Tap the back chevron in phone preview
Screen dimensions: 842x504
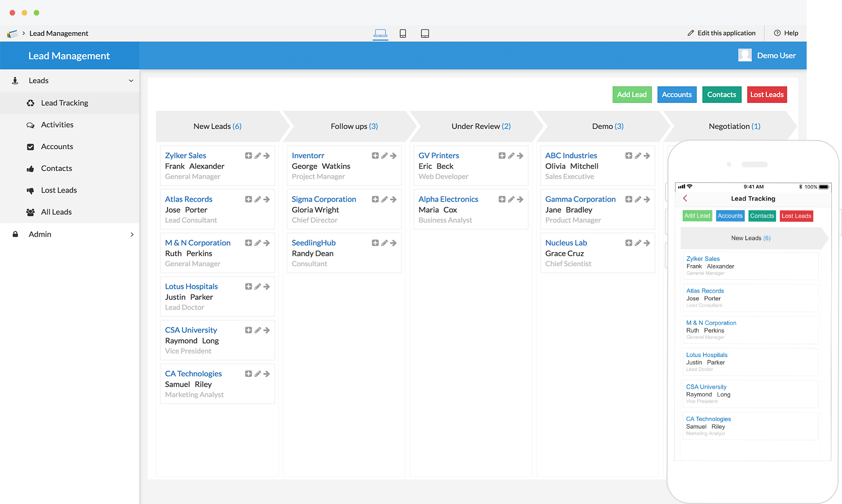[x=685, y=199]
